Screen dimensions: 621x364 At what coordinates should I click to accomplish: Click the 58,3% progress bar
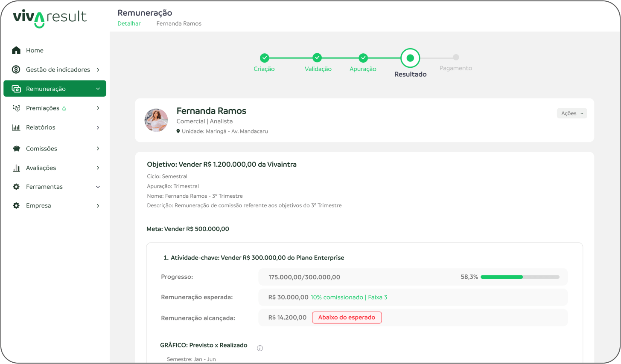tap(519, 277)
